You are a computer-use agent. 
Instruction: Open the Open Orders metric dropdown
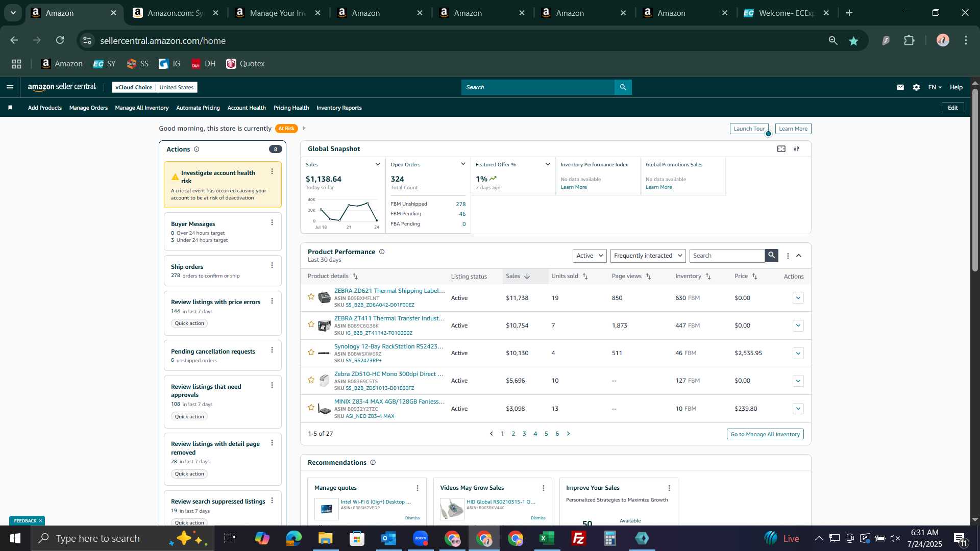pos(463,164)
